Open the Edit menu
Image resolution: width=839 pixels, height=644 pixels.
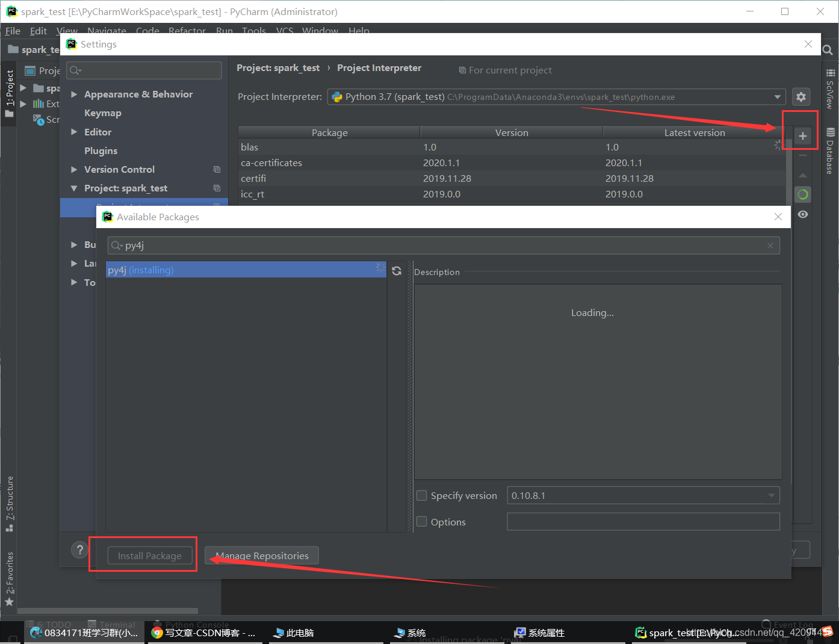[x=38, y=31]
